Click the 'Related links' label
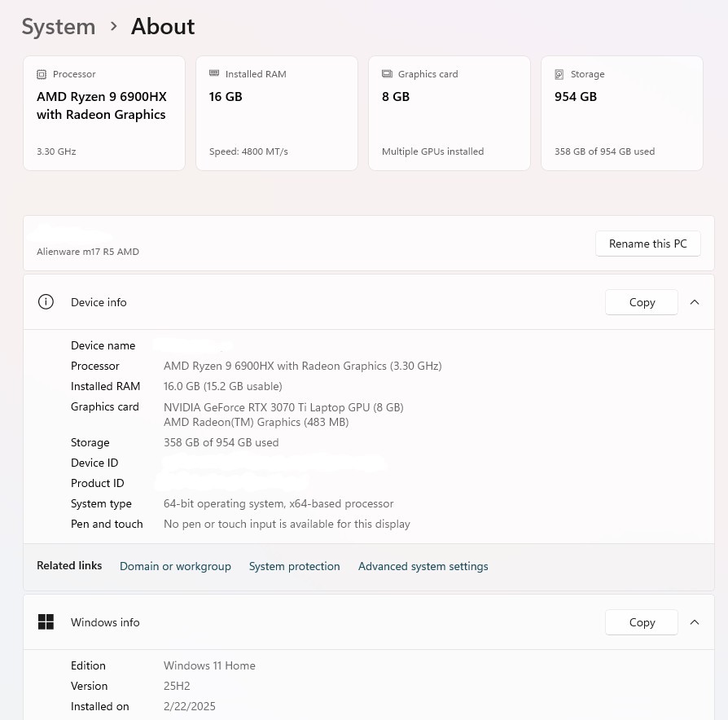728x720 pixels. click(69, 566)
